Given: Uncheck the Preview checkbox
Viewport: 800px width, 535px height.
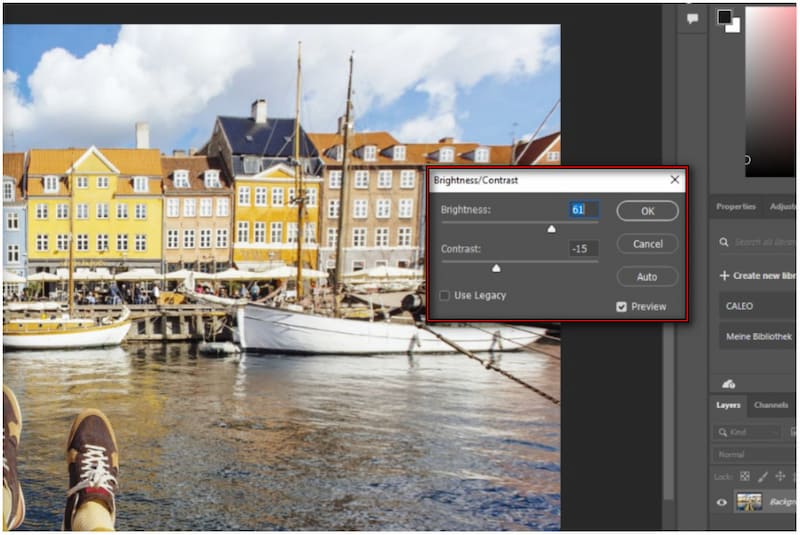Looking at the screenshot, I should pos(621,307).
